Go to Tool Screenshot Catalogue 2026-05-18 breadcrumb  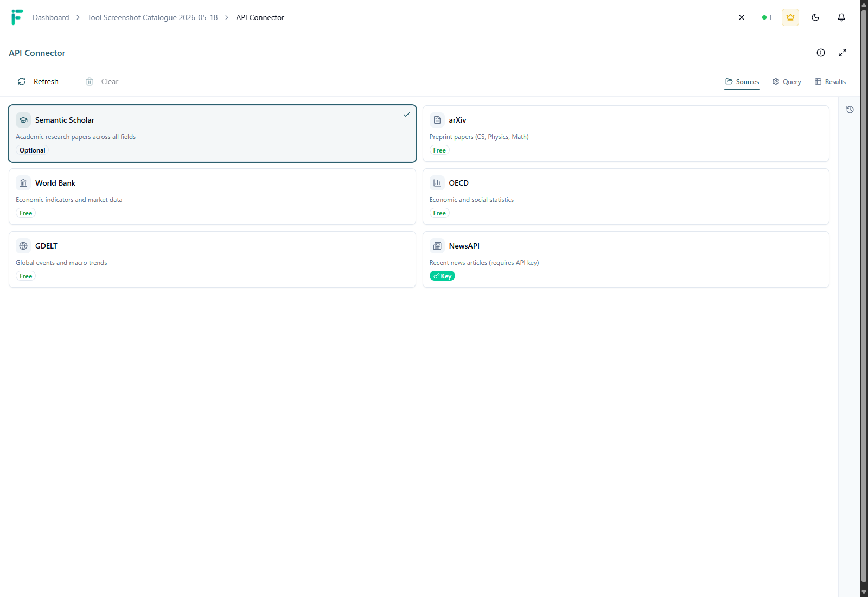point(152,17)
